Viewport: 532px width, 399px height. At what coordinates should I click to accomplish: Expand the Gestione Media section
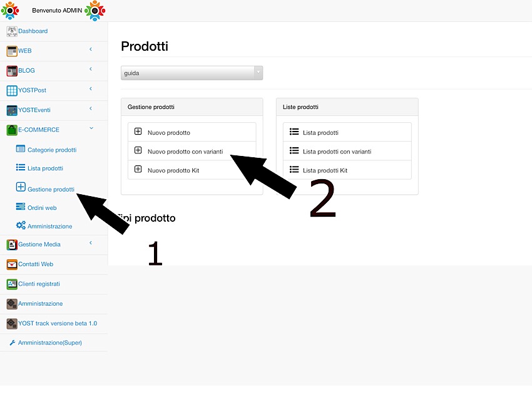point(91,243)
